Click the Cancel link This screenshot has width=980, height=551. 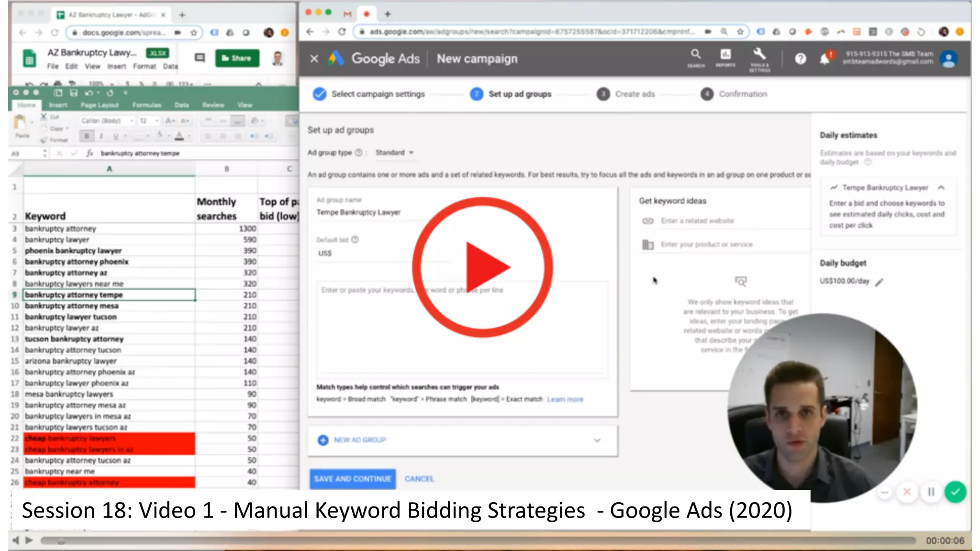click(419, 479)
